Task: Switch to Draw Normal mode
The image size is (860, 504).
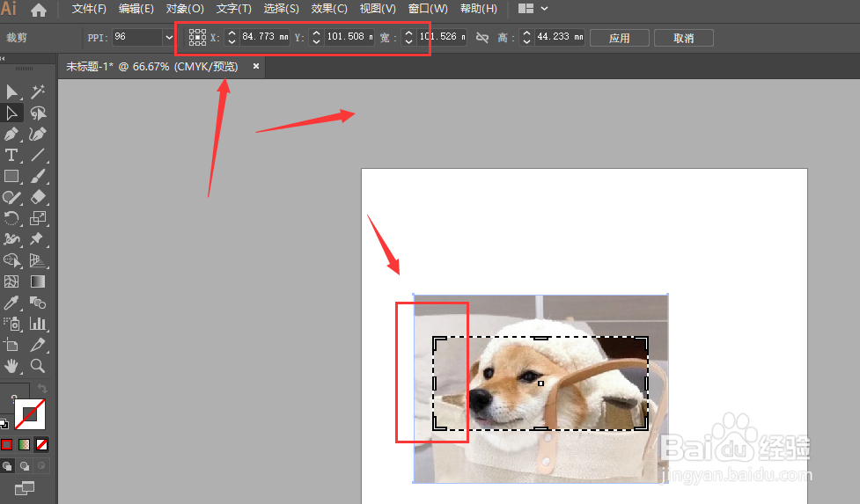Action: coord(7,466)
